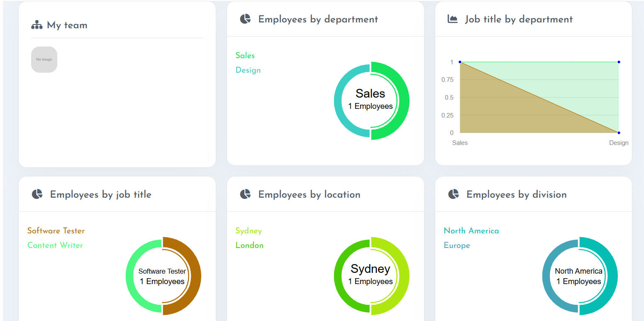
Task: Click the teal Design donut segment
Action: pyautogui.click(x=339, y=101)
